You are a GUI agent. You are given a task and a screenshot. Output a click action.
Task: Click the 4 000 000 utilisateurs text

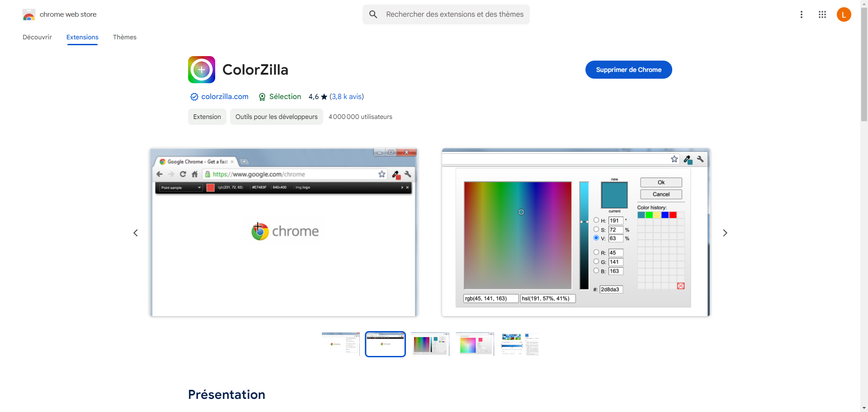[360, 117]
